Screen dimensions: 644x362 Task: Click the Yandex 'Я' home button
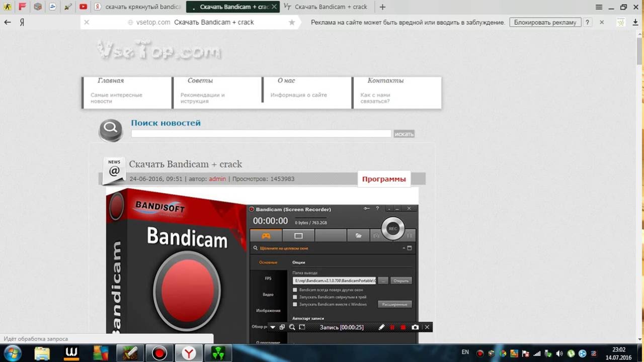pos(22,22)
